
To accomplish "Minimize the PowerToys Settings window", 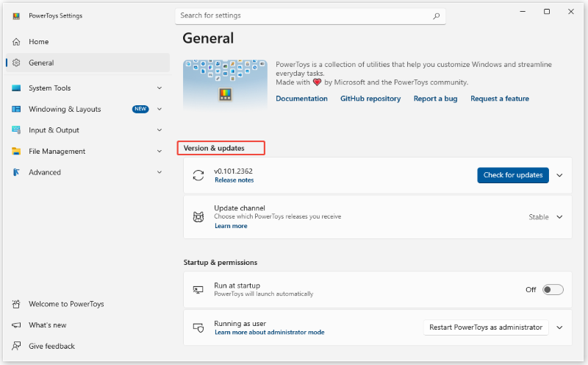I will (523, 12).
